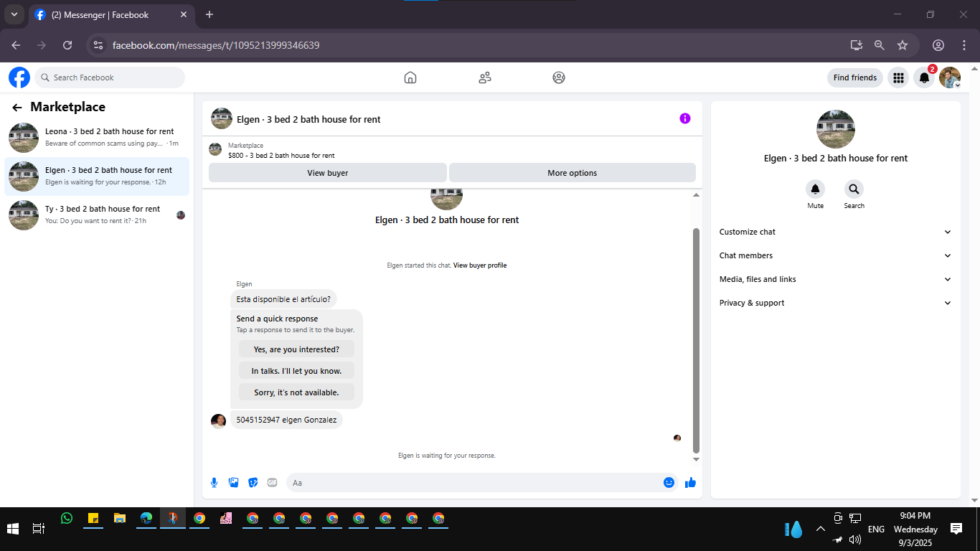980x551 pixels.
Task: Click the View buyer button
Action: click(x=327, y=173)
